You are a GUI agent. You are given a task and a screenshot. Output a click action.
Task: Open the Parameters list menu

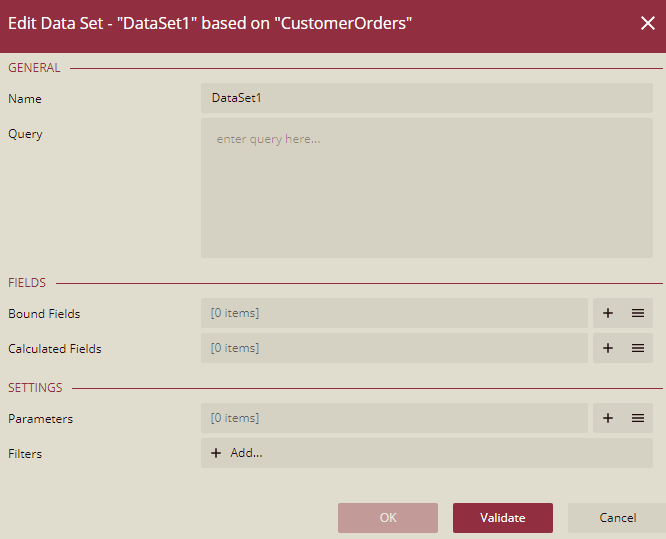point(638,418)
